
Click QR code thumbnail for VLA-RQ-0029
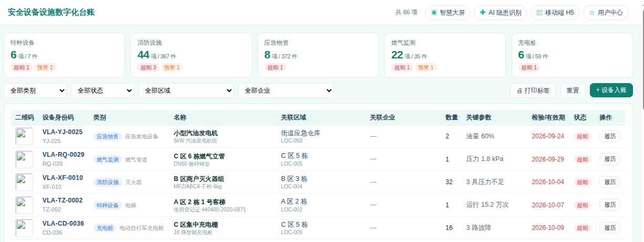[25, 159]
